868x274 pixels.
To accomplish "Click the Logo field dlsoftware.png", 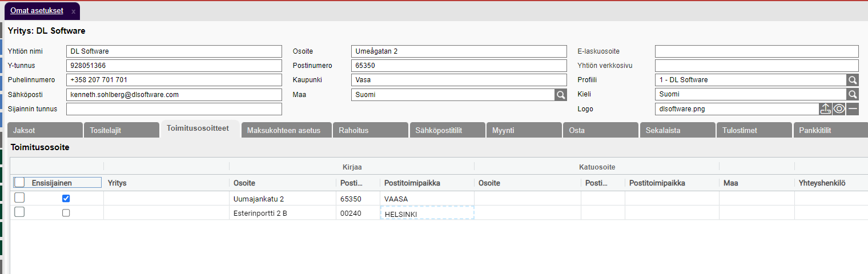I will click(x=737, y=109).
